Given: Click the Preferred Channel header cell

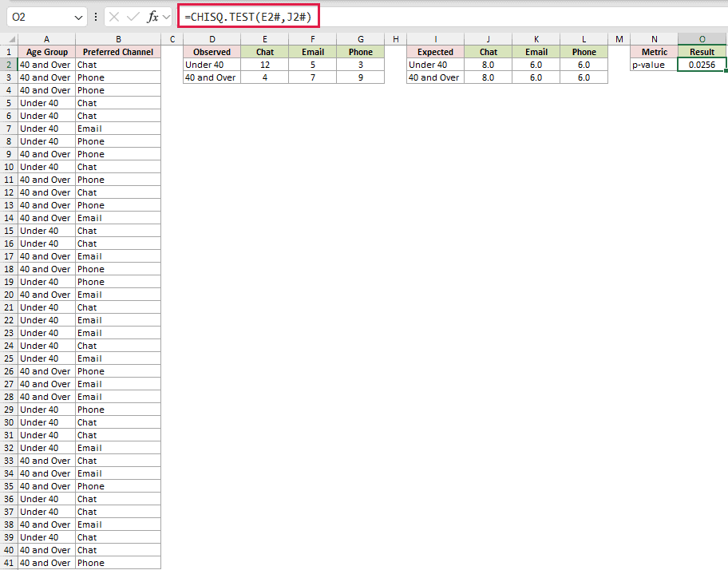Looking at the screenshot, I should [118, 52].
